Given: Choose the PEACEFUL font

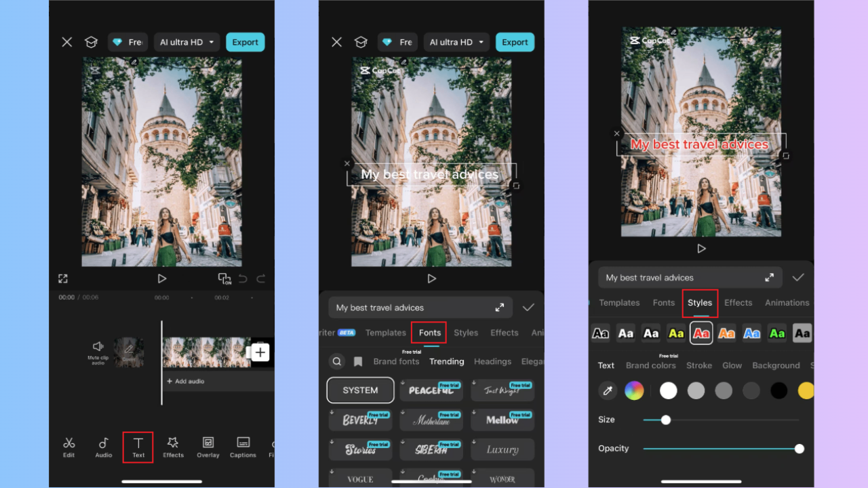Looking at the screenshot, I should point(431,390).
